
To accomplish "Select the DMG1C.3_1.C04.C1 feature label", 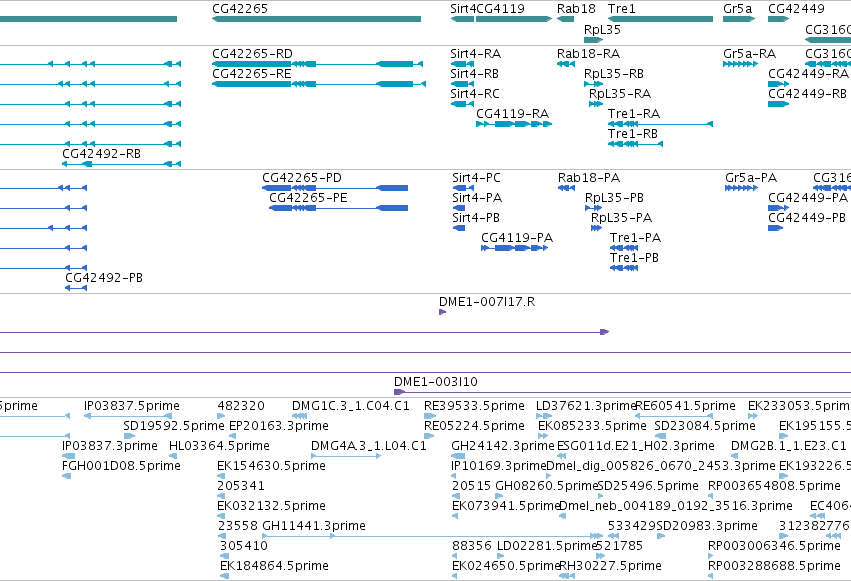I will point(351,406).
